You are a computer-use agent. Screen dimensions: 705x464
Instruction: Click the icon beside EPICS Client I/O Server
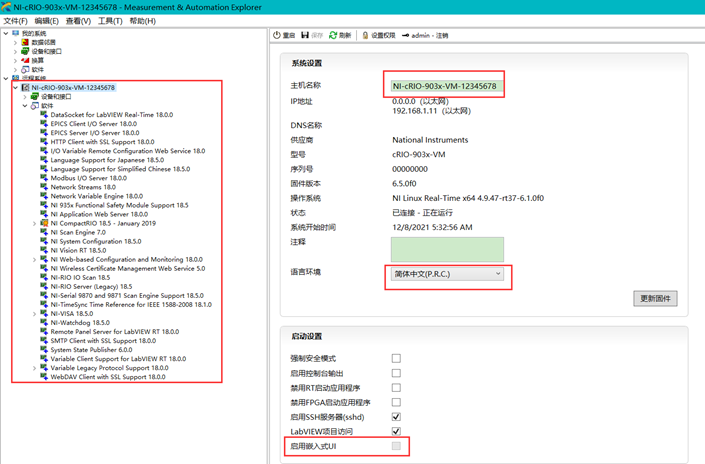tap(44, 123)
